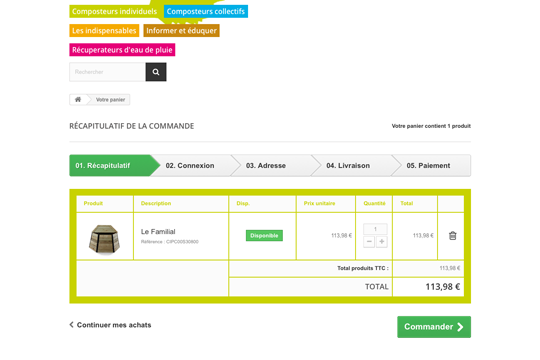Focus the Rechercher search field

107,72
